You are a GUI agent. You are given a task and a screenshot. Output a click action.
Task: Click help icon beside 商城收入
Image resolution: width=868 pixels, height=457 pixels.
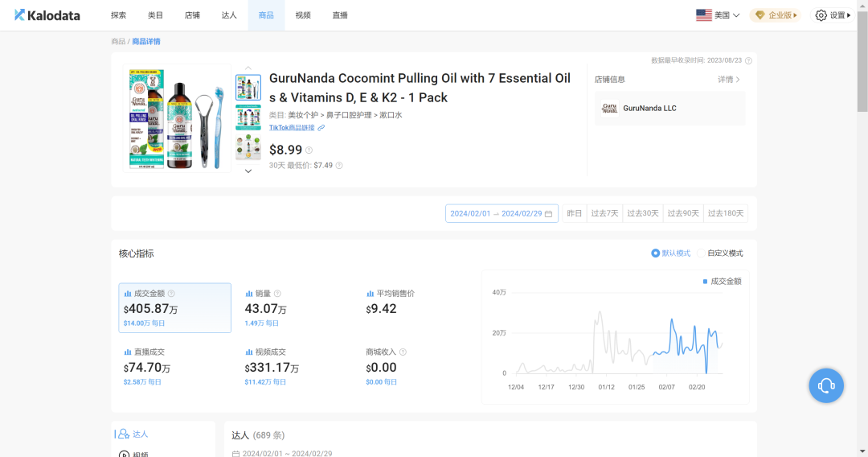(x=403, y=352)
